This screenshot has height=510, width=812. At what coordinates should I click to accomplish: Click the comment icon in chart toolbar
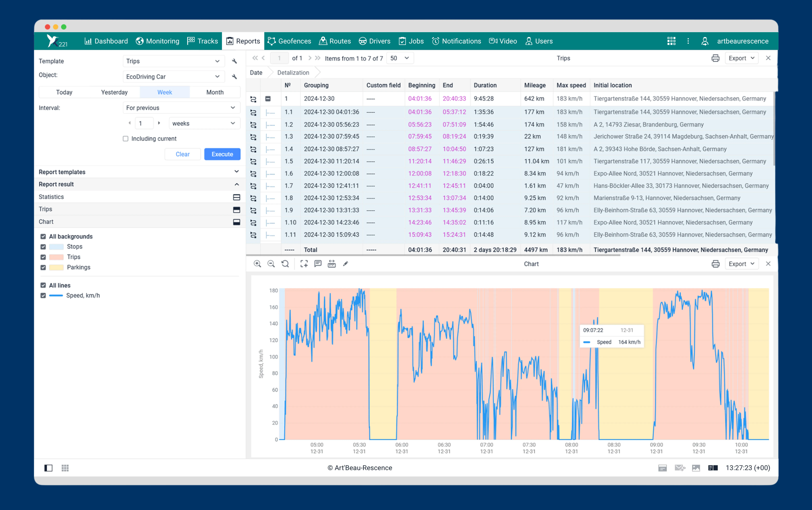[x=318, y=264]
